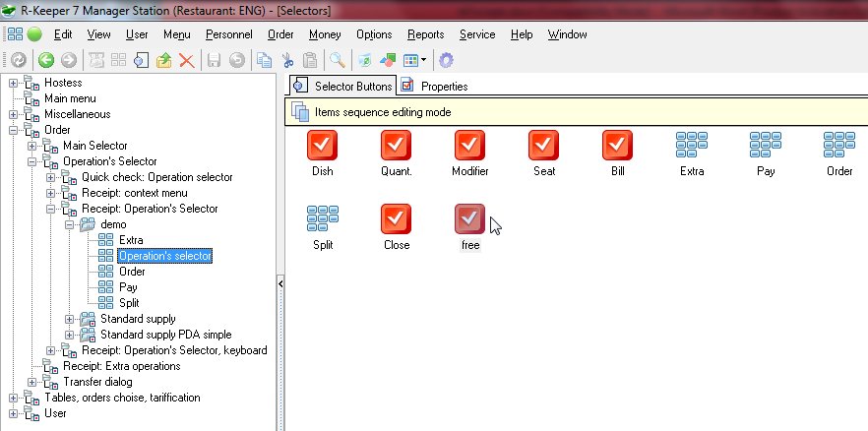The width and height of the screenshot is (868, 431).
Task: Collapse the demo folder node
Action: pos(69,224)
